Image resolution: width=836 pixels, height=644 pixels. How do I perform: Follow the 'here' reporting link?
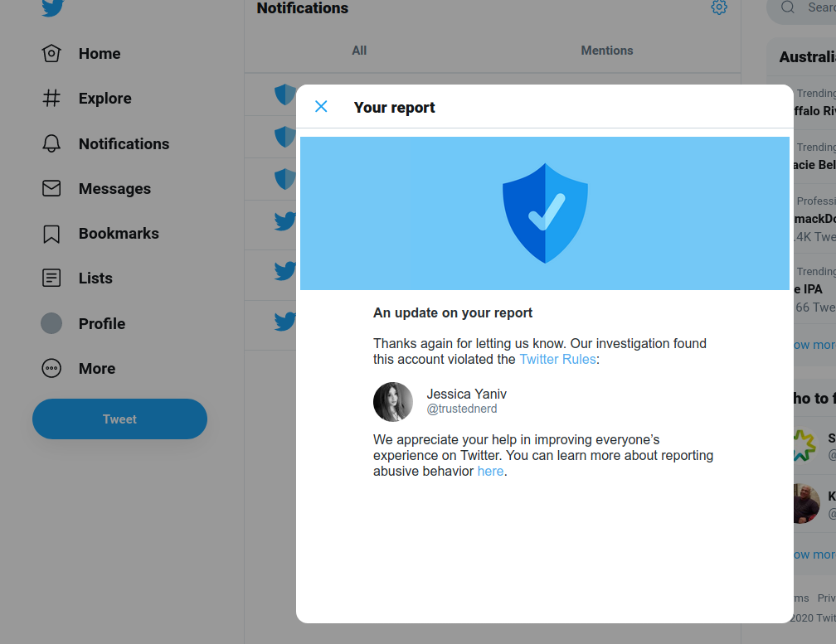coord(490,472)
